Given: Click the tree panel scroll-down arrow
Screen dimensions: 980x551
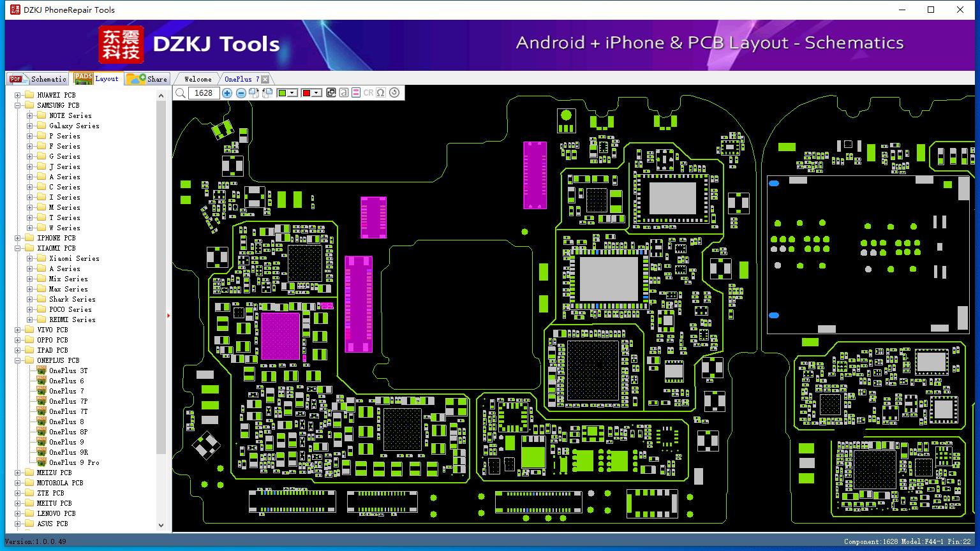Looking at the screenshot, I should pyautogui.click(x=161, y=525).
